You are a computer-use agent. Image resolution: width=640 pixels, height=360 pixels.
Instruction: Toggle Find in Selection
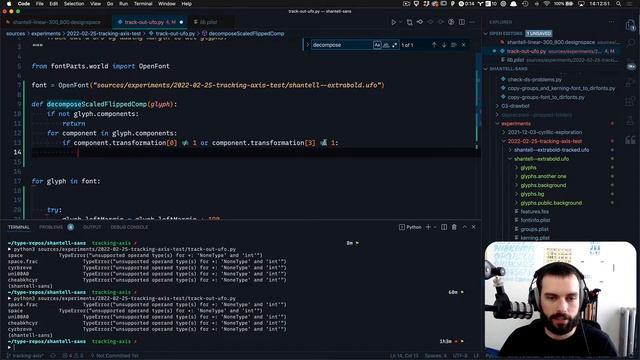454,45
